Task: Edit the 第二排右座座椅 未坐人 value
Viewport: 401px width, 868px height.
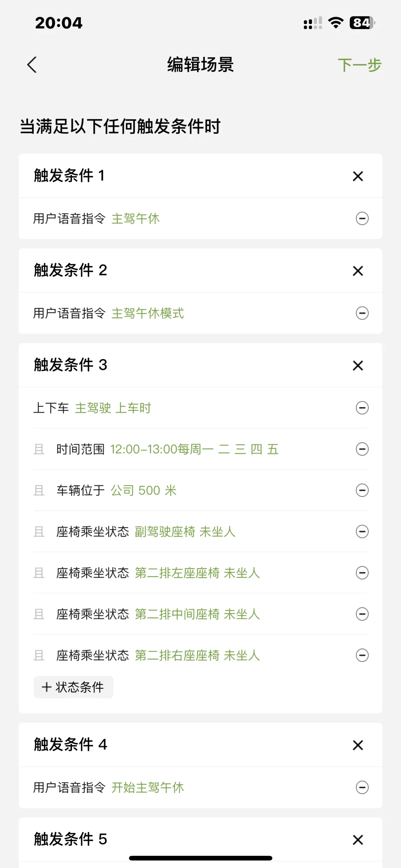Action: [197, 656]
